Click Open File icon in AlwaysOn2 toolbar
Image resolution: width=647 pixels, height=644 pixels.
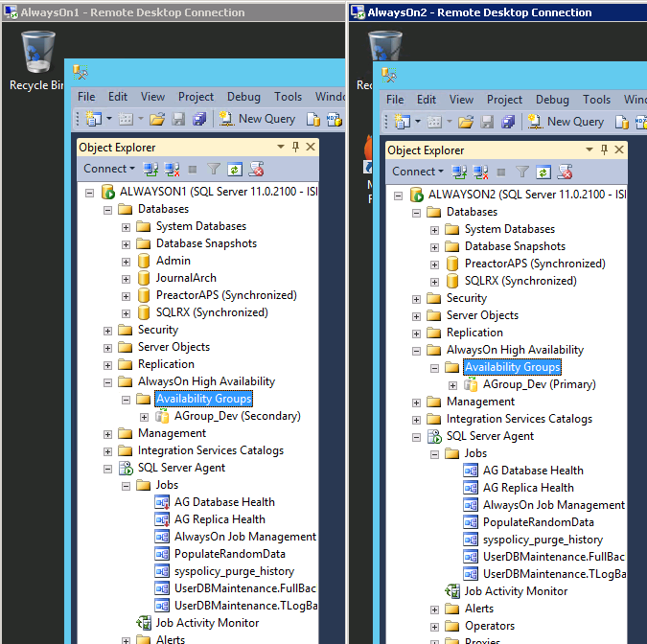[466, 123]
